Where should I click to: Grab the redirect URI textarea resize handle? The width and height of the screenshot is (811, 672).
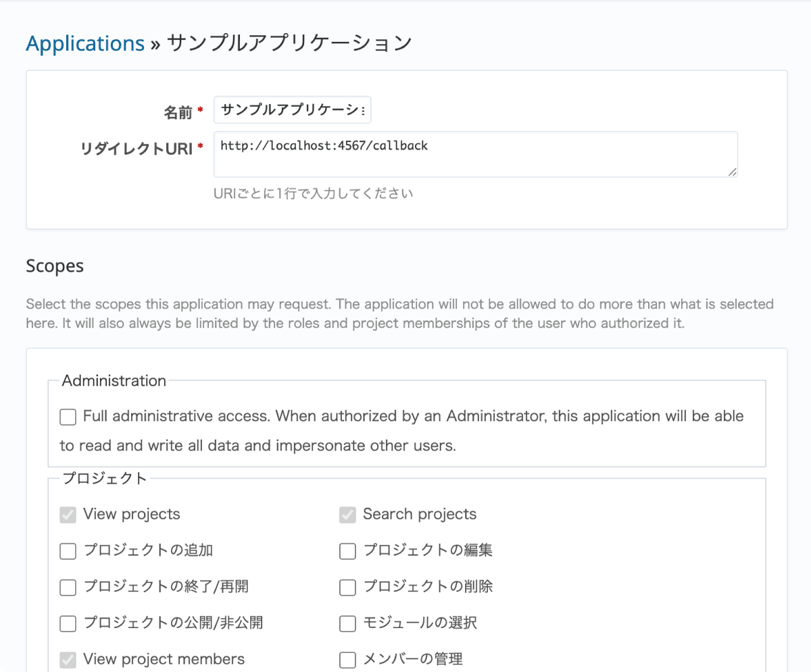(732, 172)
